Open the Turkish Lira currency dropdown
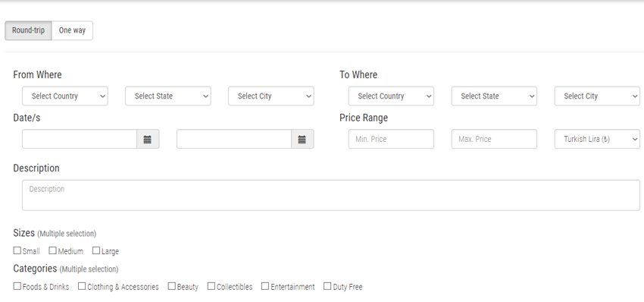This screenshot has height=302, width=644. click(597, 139)
